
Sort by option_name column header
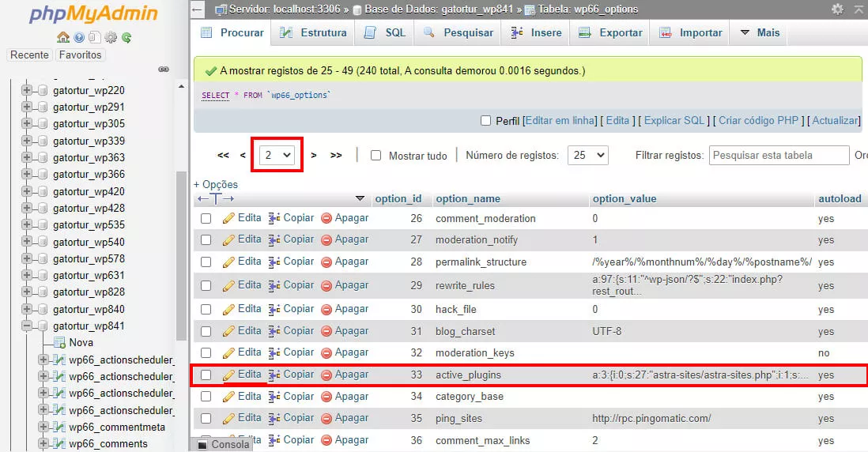pos(468,198)
